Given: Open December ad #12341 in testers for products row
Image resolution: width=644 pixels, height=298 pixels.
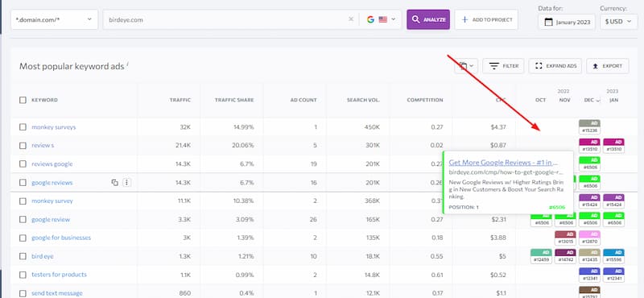Looking at the screenshot, I should pyautogui.click(x=589, y=275).
